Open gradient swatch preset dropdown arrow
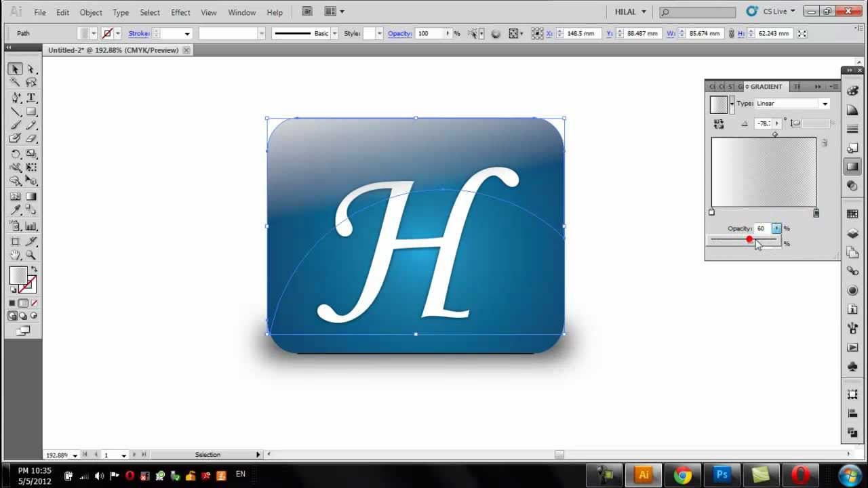This screenshot has width=868, height=488. click(732, 104)
